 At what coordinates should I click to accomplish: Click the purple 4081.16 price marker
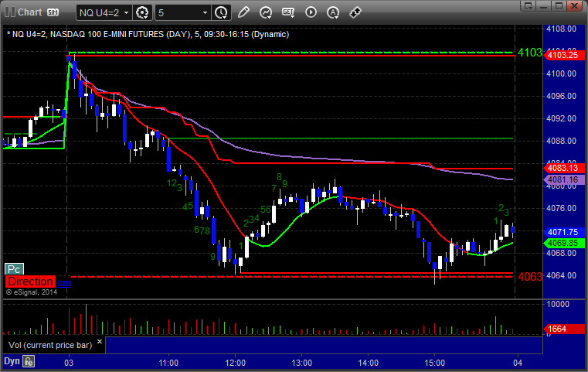[x=563, y=179]
